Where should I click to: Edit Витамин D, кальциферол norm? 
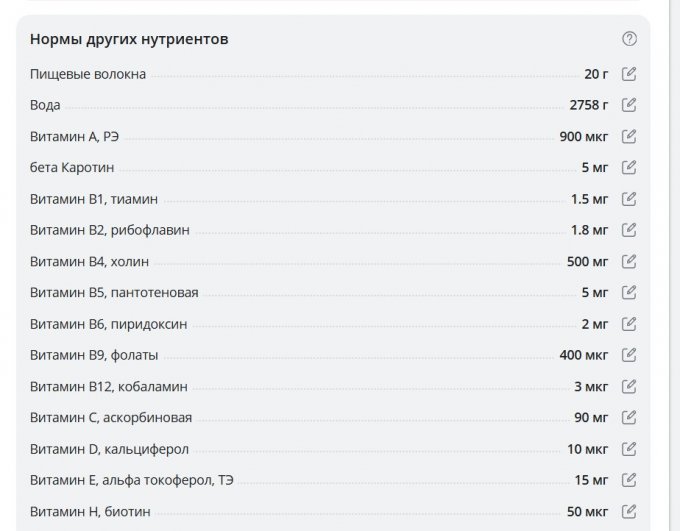(629, 448)
